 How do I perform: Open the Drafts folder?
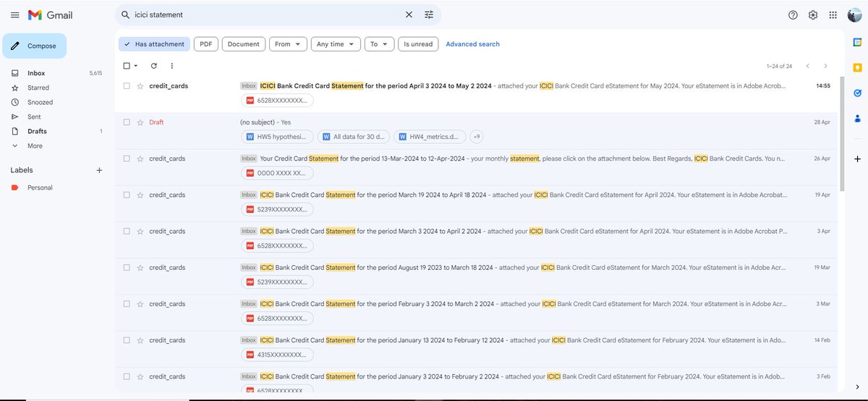(x=37, y=131)
